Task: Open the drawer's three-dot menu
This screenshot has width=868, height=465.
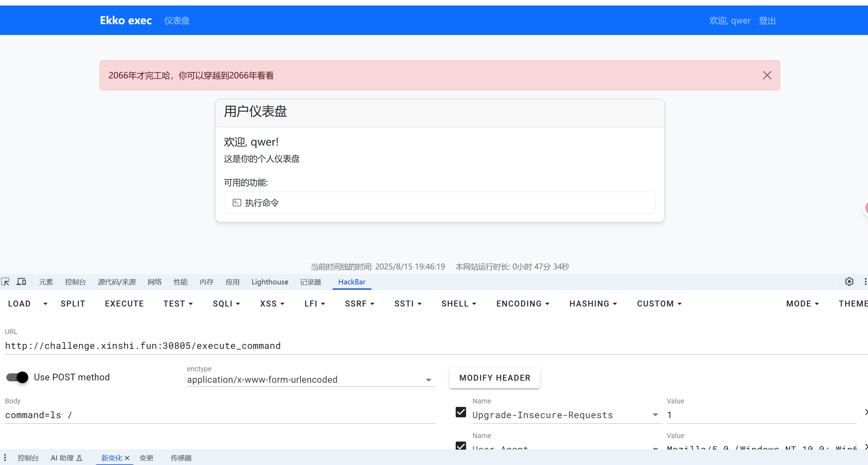Action: pos(5,458)
